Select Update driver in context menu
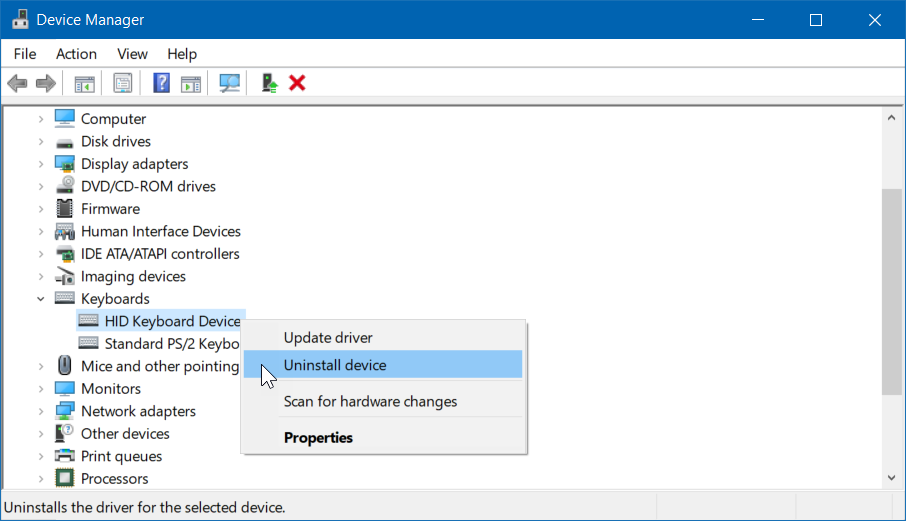The image size is (906, 521). pos(328,338)
